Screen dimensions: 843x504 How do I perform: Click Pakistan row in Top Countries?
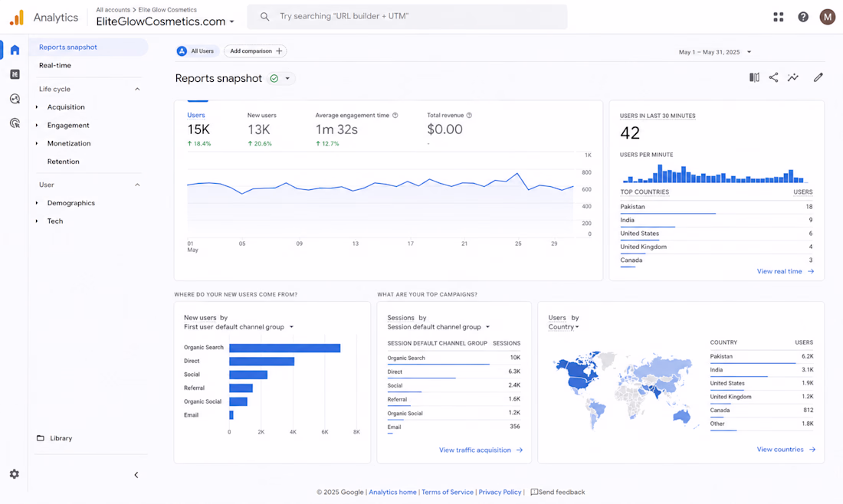[x=716, y=208]
